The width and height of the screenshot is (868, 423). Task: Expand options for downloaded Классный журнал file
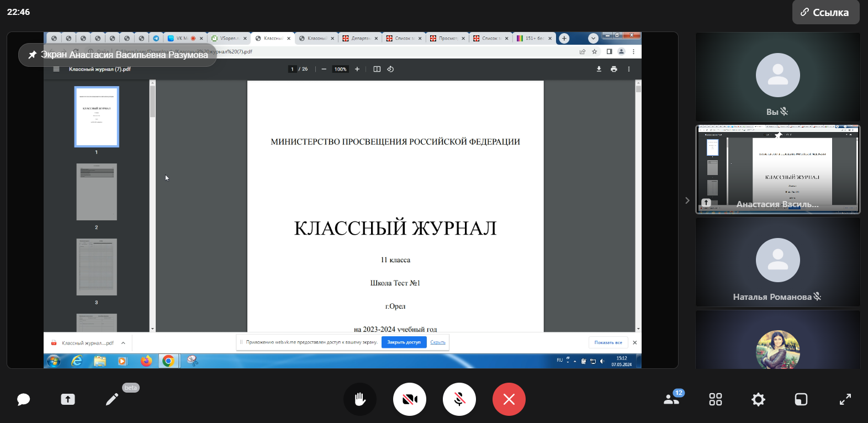tap(123, 343)
